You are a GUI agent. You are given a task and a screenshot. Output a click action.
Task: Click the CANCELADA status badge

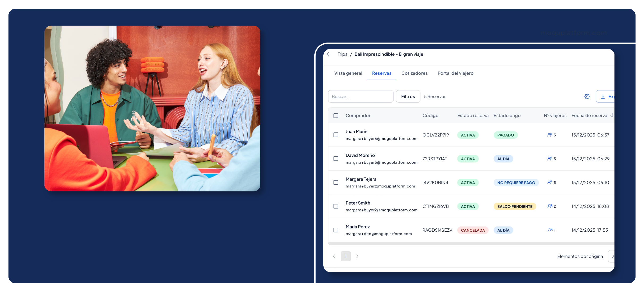coord(473,230)
